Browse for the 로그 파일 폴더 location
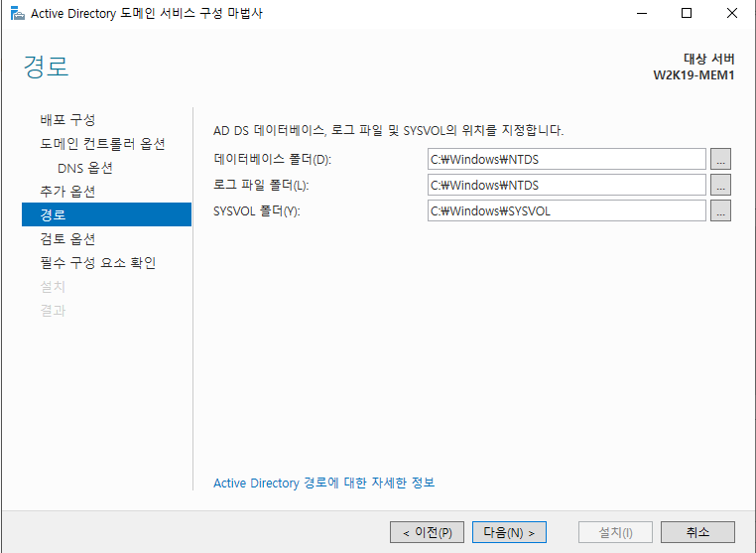Image resolution: width=756 pixels, height=553 pixels. (721, 185)
